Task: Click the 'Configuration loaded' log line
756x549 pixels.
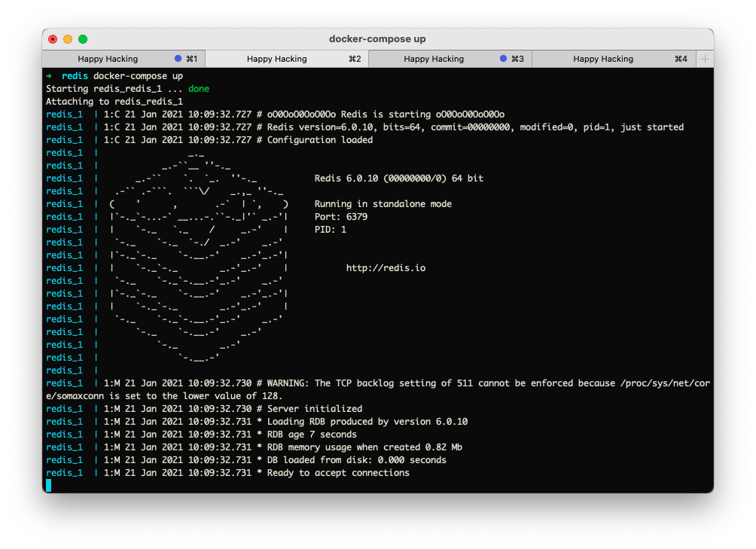Action: [x=209, y=140]
